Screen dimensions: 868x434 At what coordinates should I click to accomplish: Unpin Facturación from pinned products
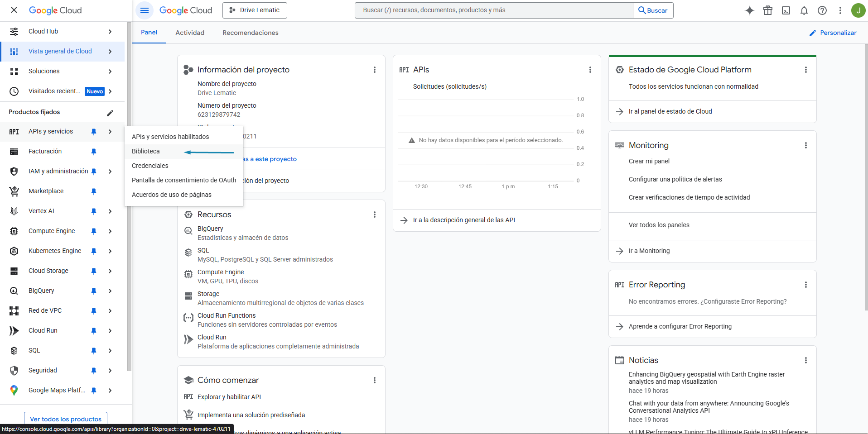click(x=94, y=152)
